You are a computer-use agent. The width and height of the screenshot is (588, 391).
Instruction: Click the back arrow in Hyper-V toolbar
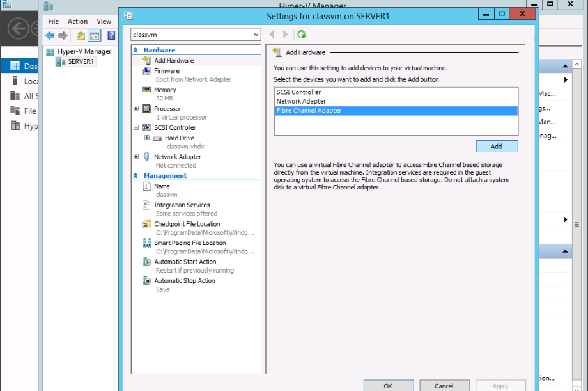point(50,36)
